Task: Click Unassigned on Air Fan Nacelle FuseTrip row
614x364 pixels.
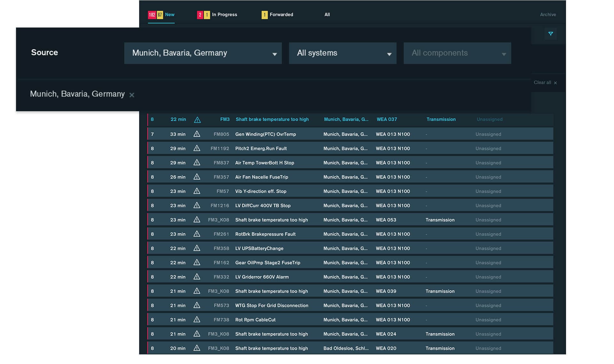Action: pyautogui.click(x=488, y=177)
